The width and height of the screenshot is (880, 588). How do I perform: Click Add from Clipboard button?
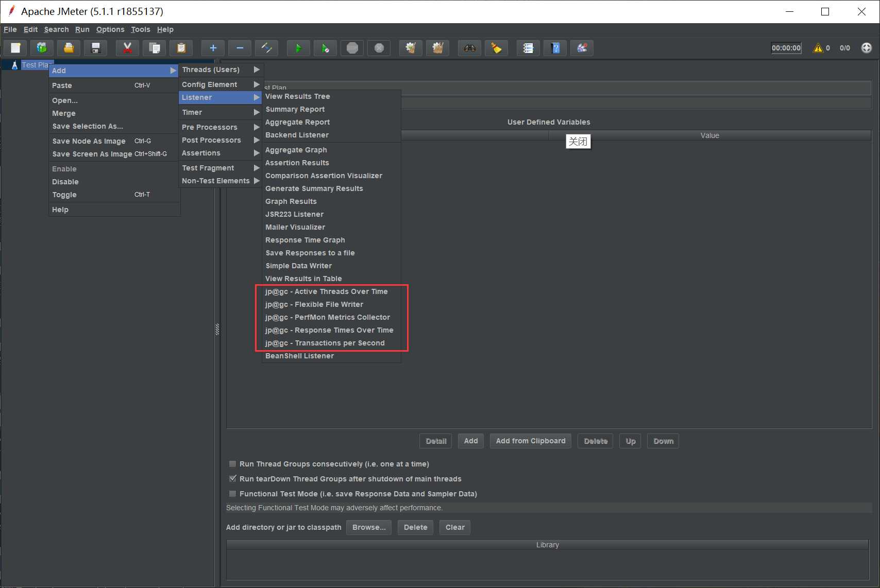click(x=531, y=441)
